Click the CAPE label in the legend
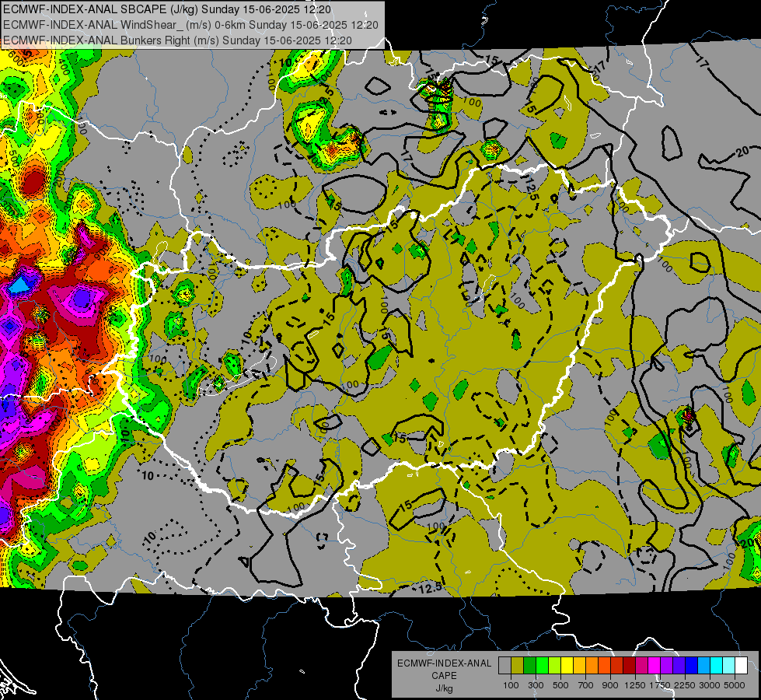 point(444,676)
